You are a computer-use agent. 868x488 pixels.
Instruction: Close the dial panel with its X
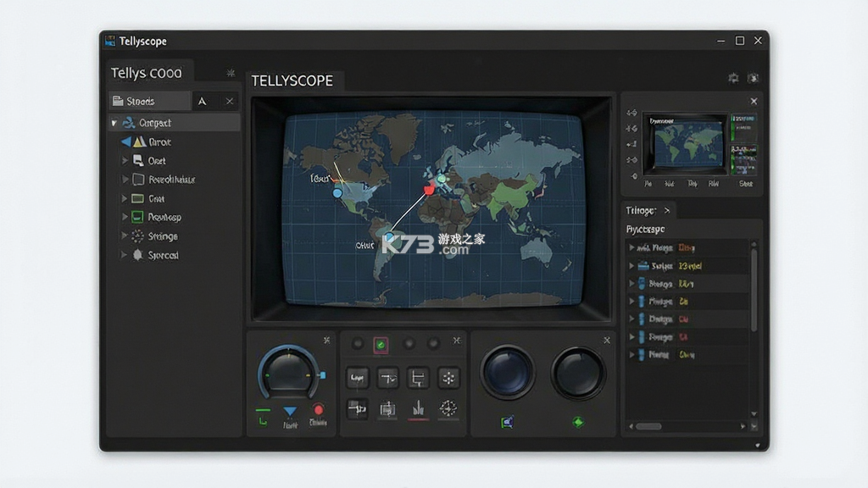point(326,341)
